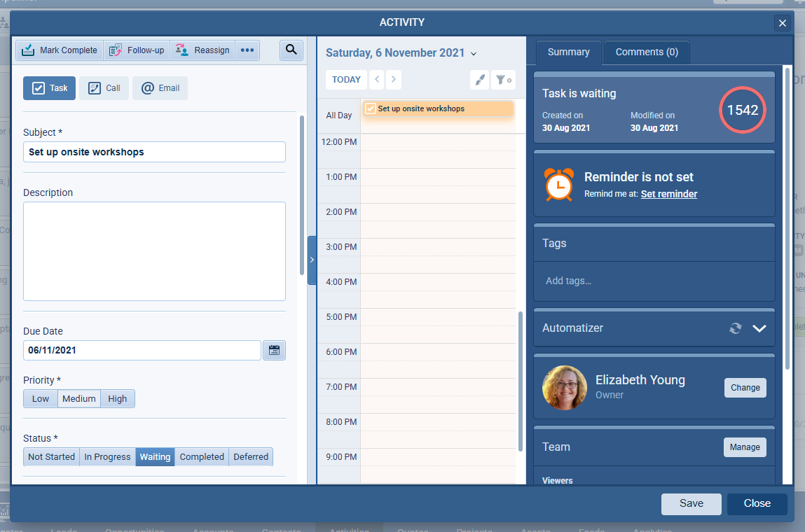
Task: Open the more options ellipsis icon
Action: point(247,50)
